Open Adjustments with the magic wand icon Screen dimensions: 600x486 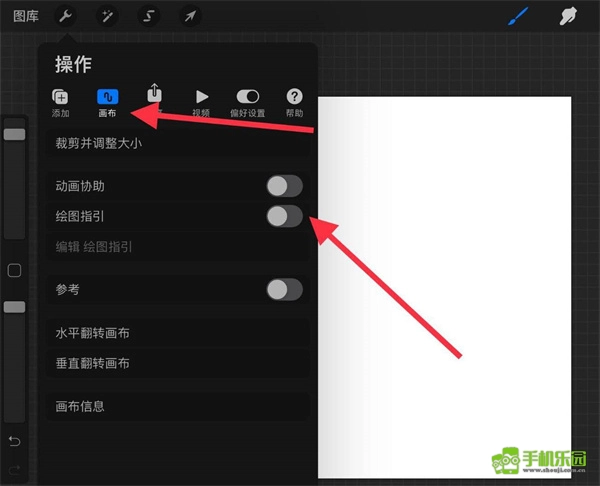click(107, 16)
